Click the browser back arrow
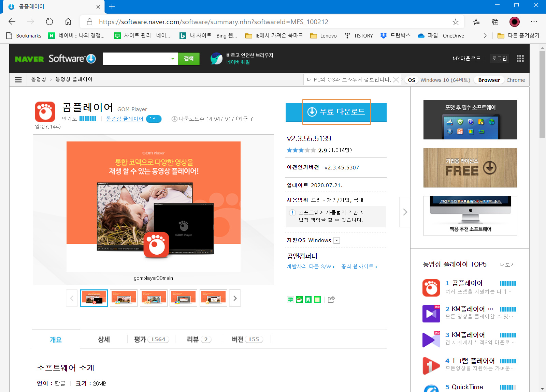546x392 pixels. pyautogui.click(x=12, y=22)
